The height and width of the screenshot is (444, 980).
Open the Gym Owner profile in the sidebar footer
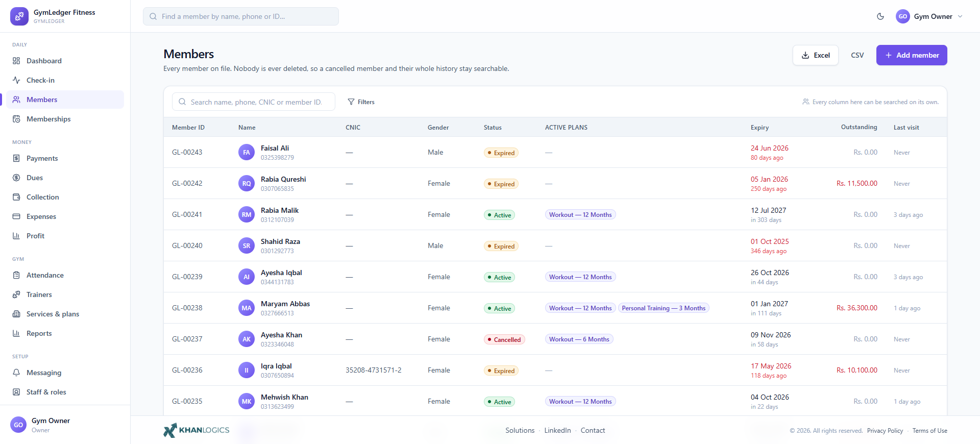(65, 425)
